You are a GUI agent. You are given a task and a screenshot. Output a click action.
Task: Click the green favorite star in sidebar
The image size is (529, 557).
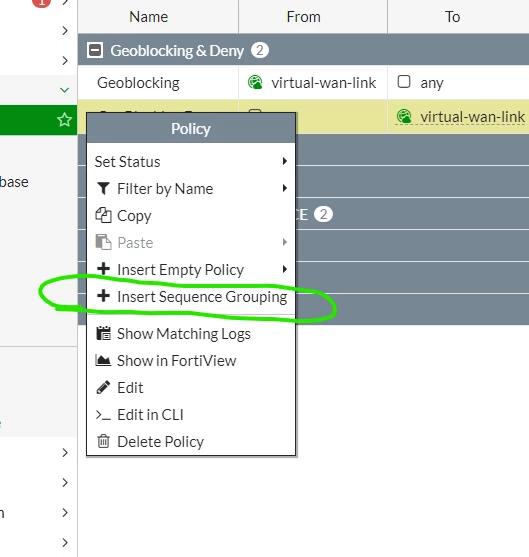64,120
